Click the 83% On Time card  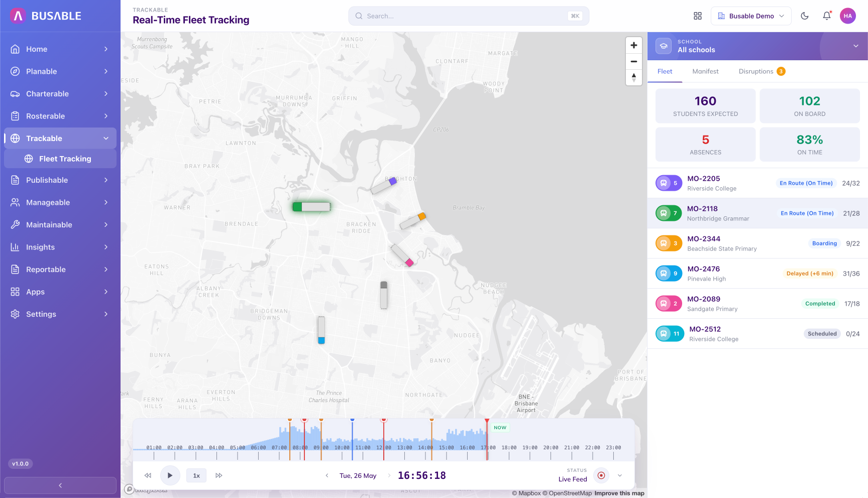tap(810, 145)
